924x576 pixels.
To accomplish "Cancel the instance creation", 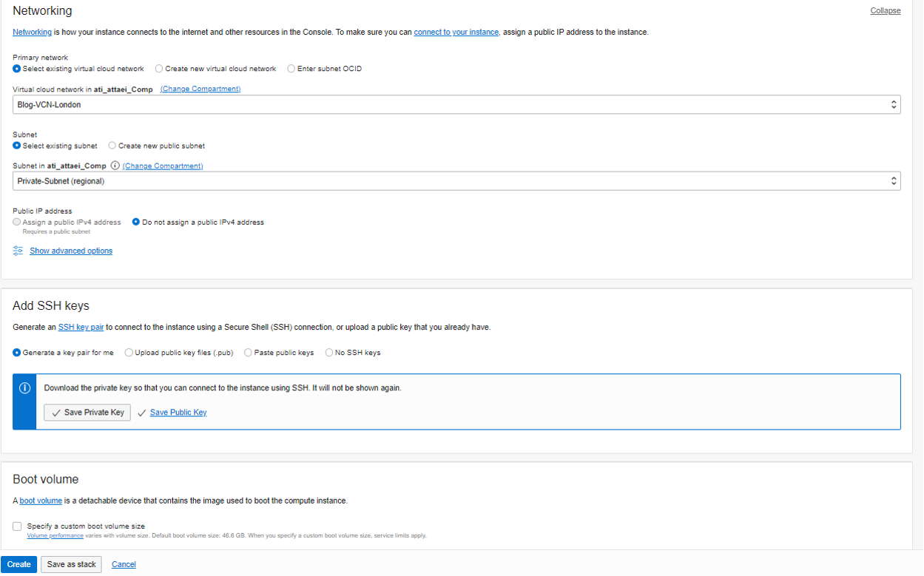I will (x=124, y=564).
